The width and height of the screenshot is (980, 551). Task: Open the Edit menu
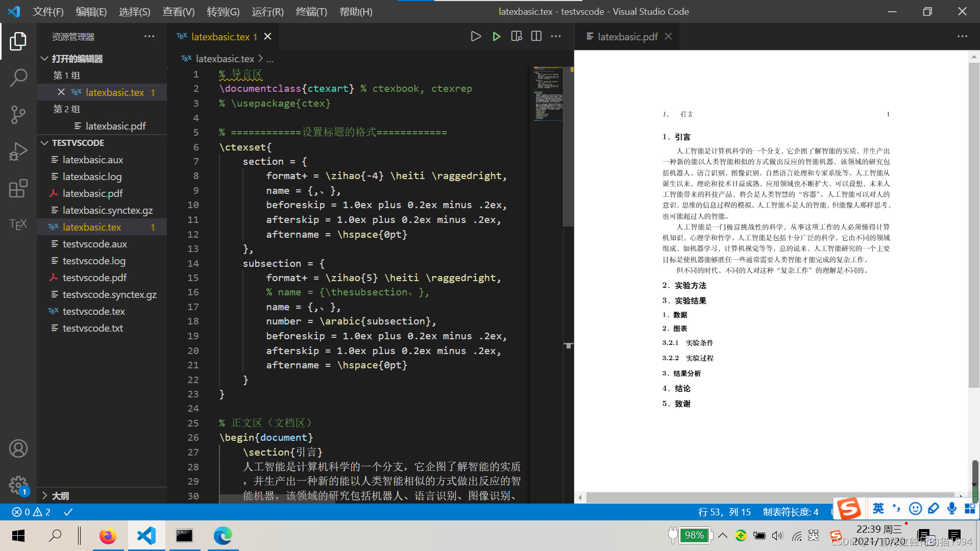point(91,11)
